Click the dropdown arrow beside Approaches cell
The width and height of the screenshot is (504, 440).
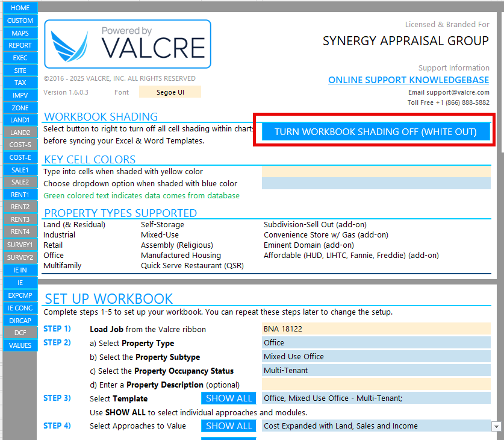click(496, 427)
